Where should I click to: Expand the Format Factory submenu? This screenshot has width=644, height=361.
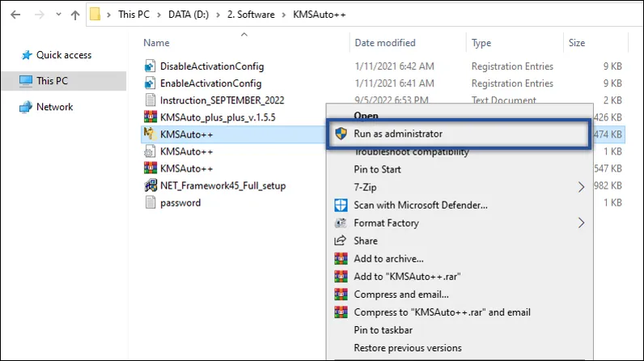(x=580, y=223)
